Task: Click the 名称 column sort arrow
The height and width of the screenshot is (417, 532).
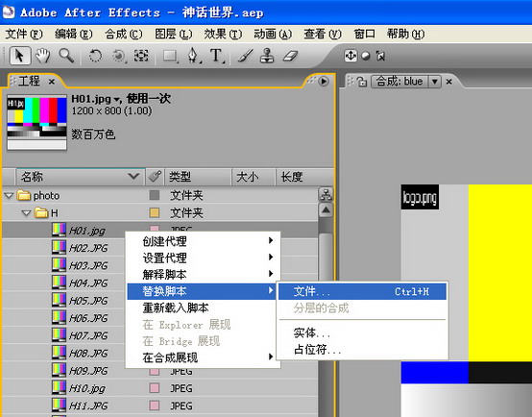Action: click(x=133, y=176)
